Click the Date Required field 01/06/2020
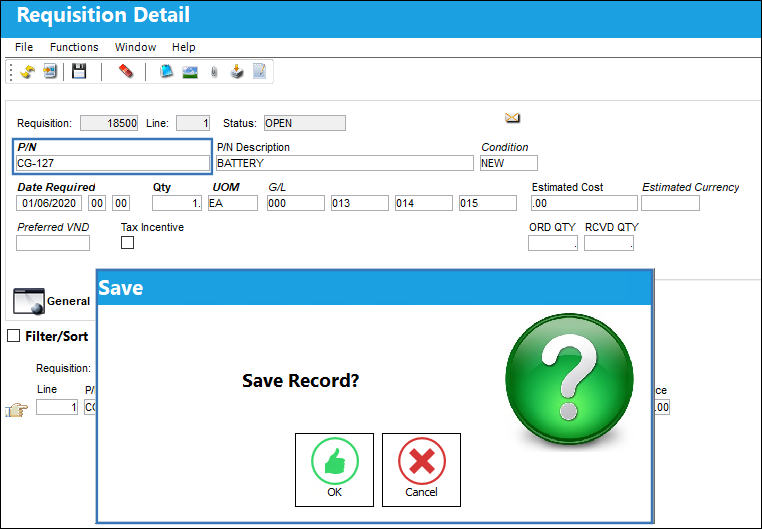Image resolution: width=762 pixels, height=529 pixels. pos(49,203)
